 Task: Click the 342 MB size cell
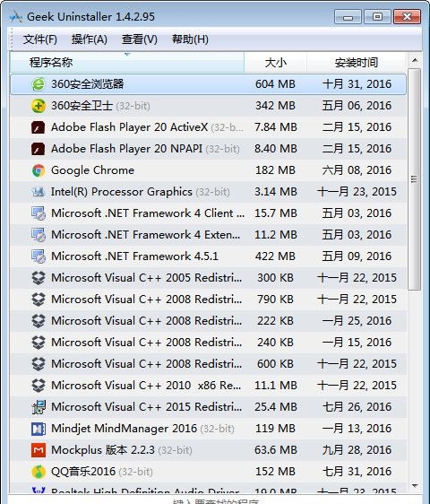click(275, 106)
